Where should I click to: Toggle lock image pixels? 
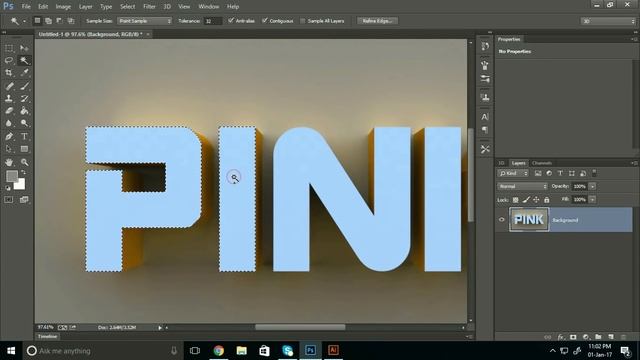click(526, 200)
